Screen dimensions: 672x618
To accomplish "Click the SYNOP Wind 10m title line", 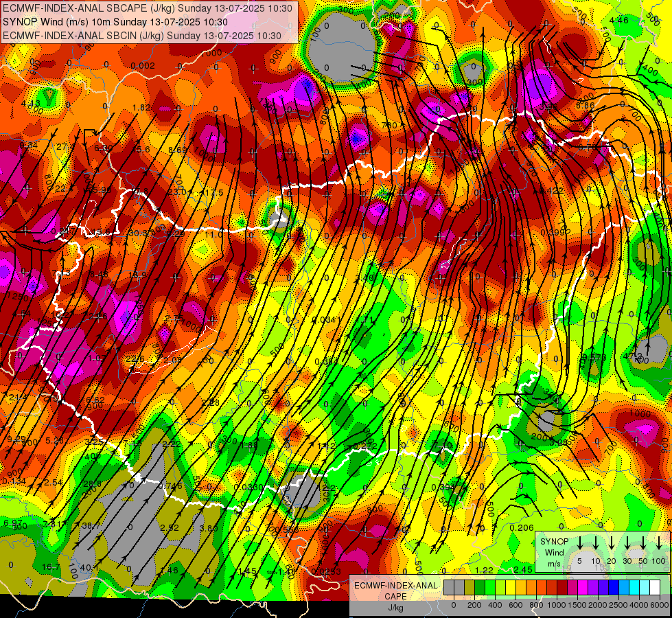I will [x=115, y=22].
